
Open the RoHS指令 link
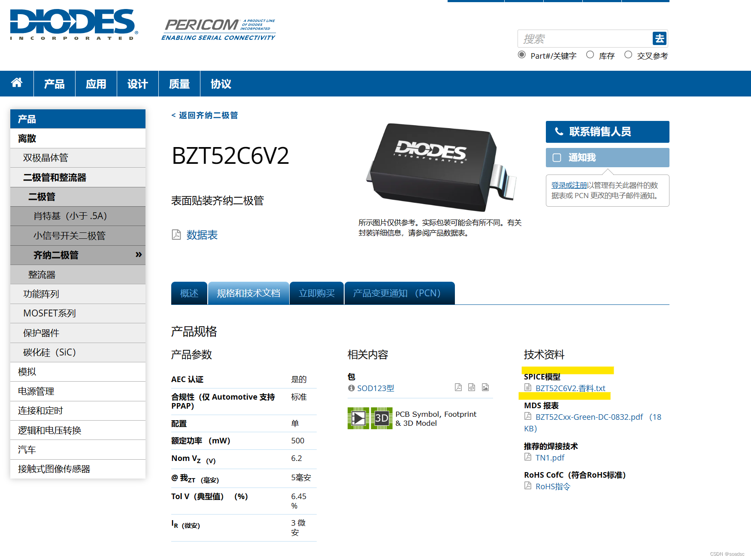click(553, 486)
